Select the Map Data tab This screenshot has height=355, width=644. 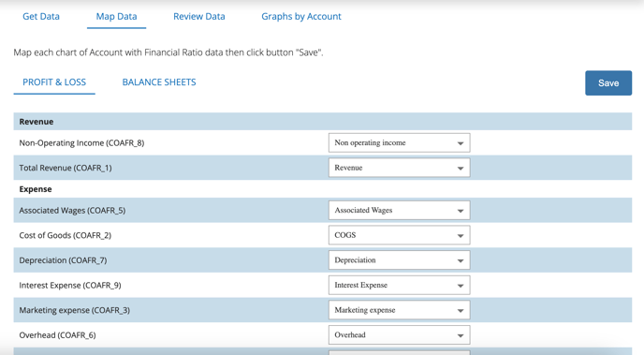point(116,17)
